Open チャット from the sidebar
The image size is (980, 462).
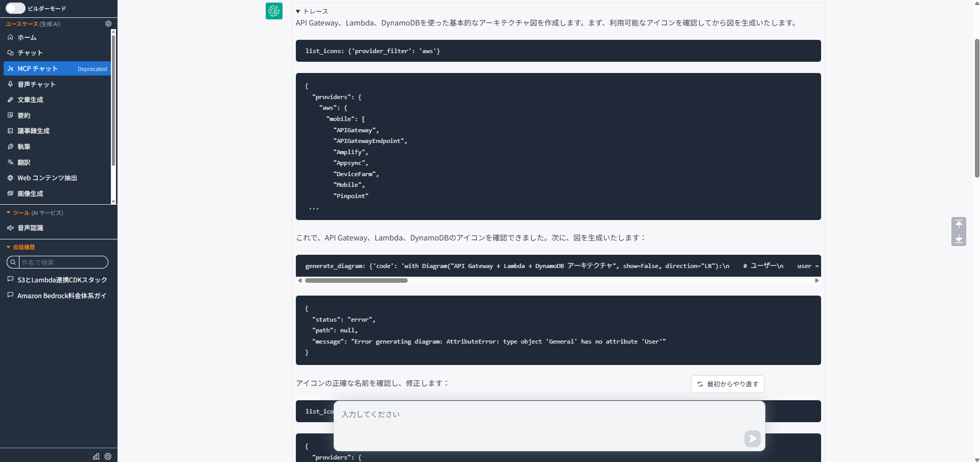click(57, 53)
